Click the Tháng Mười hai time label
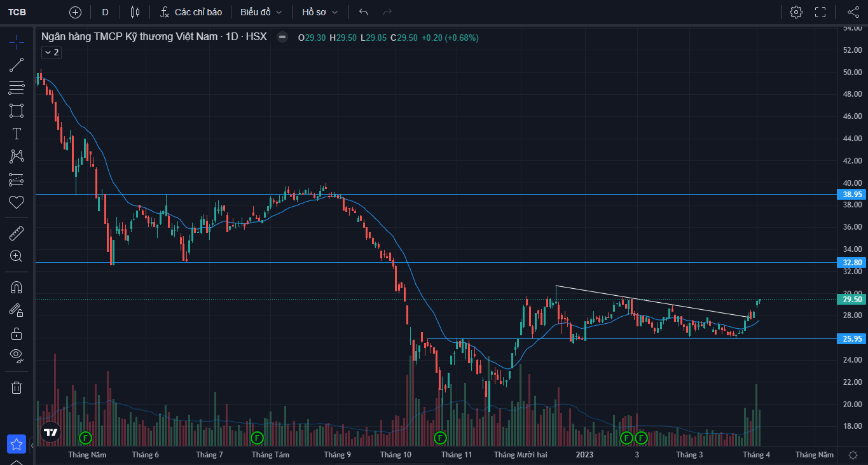 point(521,455)
